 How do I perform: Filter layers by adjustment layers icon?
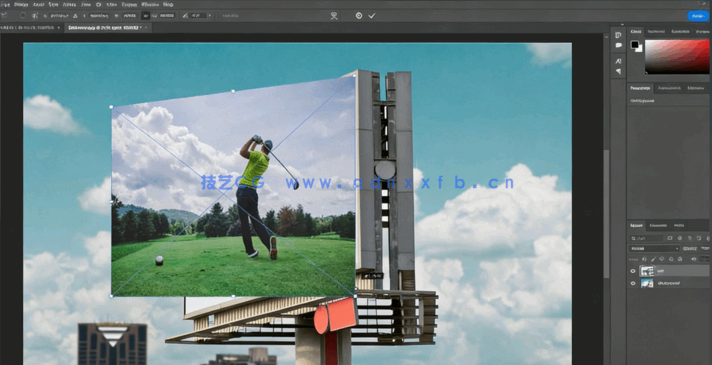[680, 238]
